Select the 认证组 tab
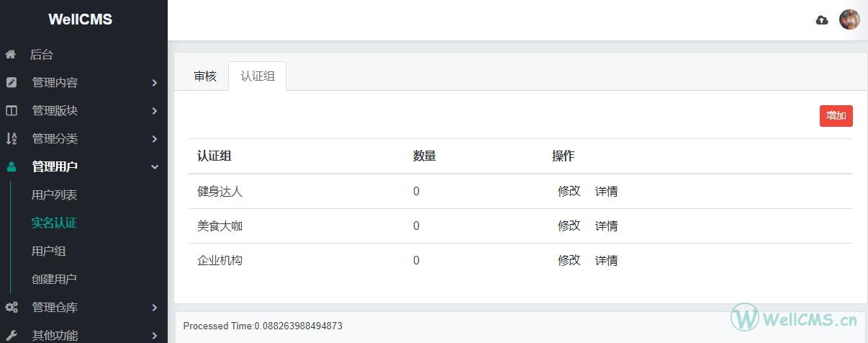 (258, 76)
